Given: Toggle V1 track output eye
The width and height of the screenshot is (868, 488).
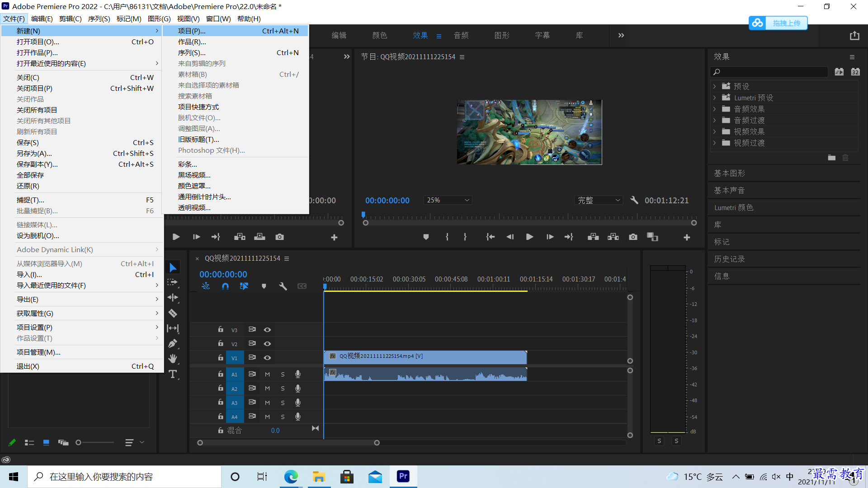Looking at the screenshot, I should 267,357.
